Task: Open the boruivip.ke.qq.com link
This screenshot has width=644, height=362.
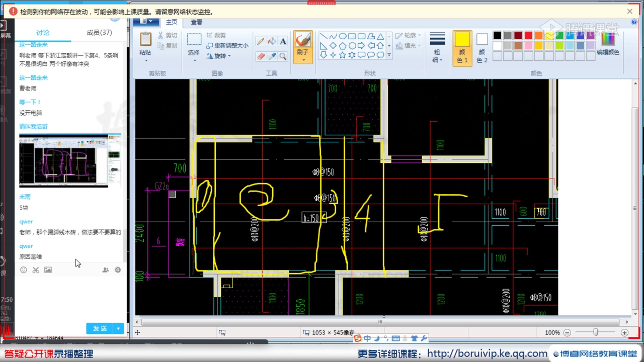Action: click(x=487, y=353)
